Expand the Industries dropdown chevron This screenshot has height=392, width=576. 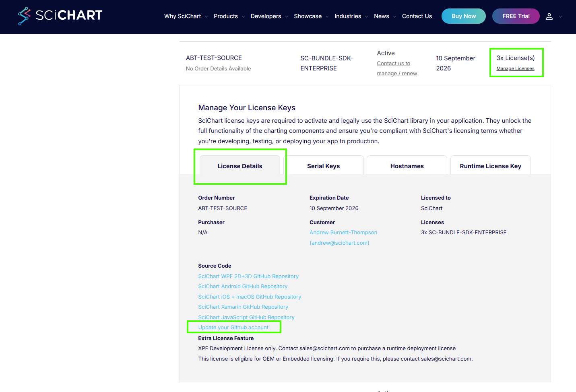(366, 17)
